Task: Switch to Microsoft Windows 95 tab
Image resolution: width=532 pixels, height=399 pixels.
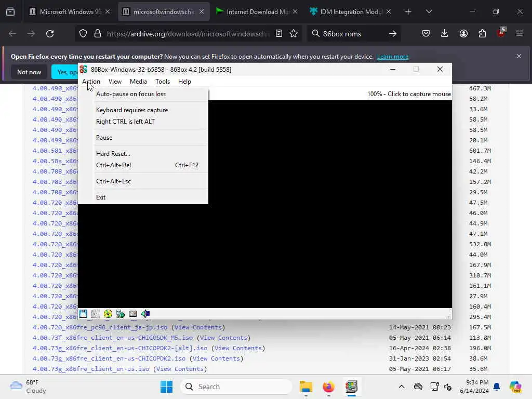Action: (70, 12)
